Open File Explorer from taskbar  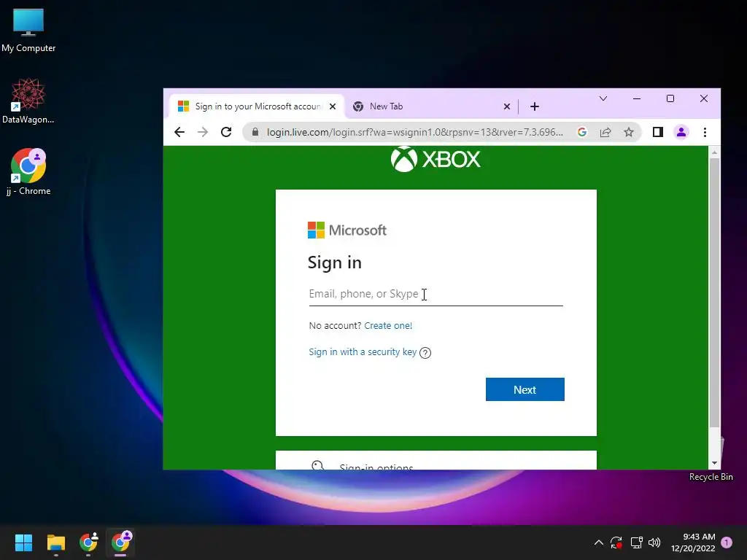(x=55, y=542)
